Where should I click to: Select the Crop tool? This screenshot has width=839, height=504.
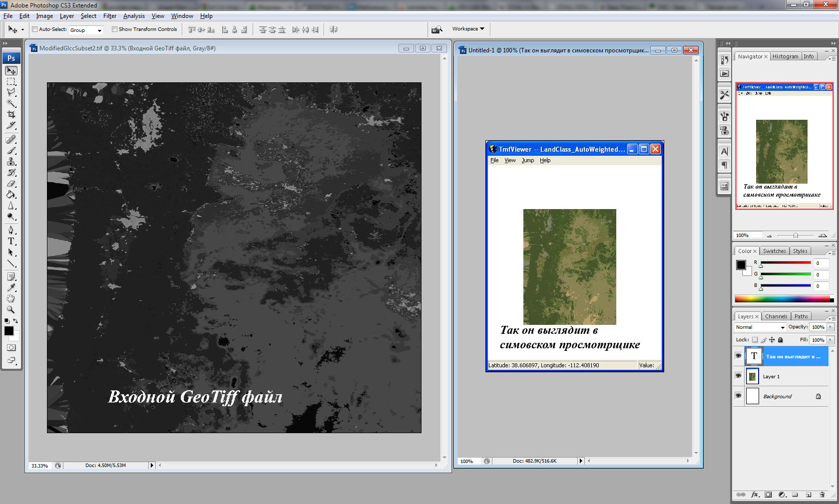pyautogui.click(x=11, y=114)
